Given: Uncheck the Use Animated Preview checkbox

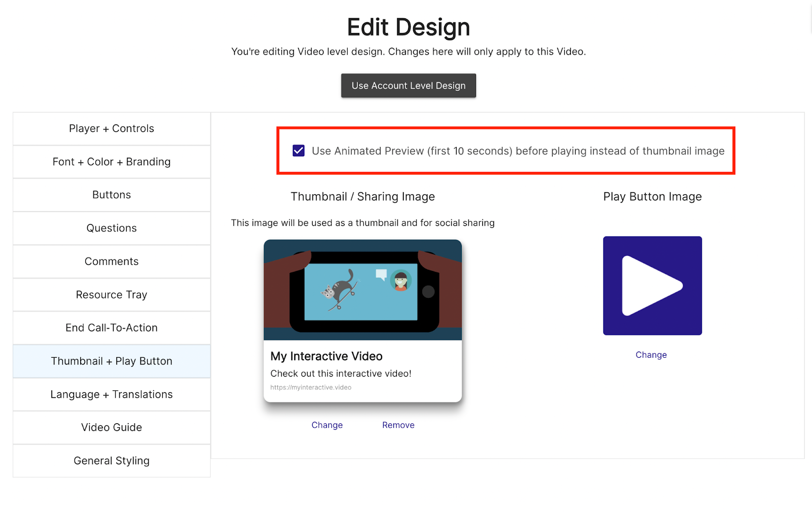Looking at the screenshot, I should (x=298, y=151).
